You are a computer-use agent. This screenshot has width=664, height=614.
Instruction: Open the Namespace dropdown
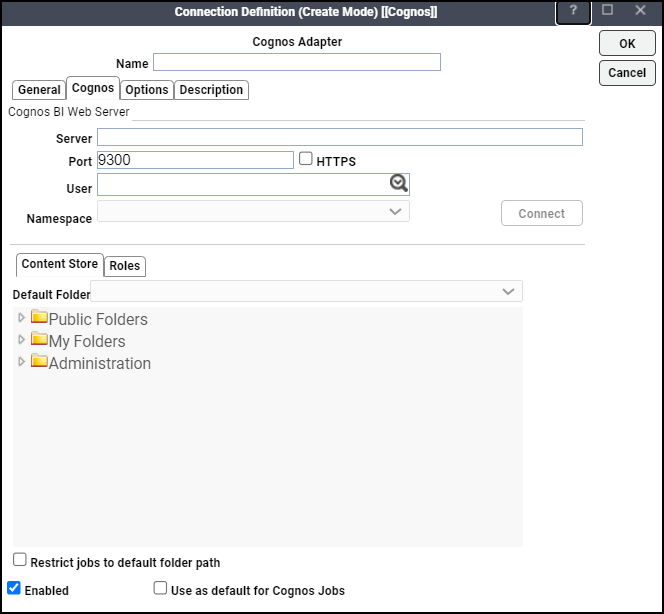[253, 211]
